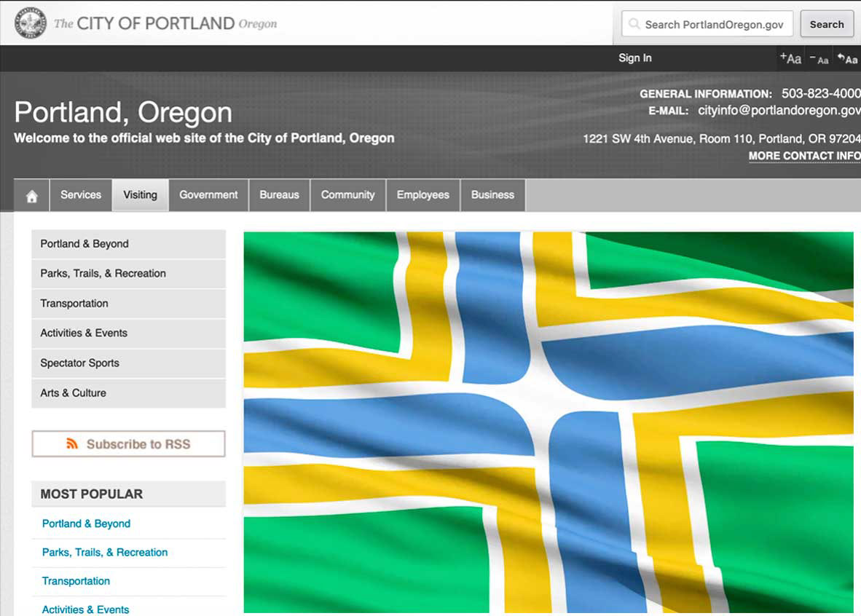Open Parks, Trails, & Recreation popular link

105,553
